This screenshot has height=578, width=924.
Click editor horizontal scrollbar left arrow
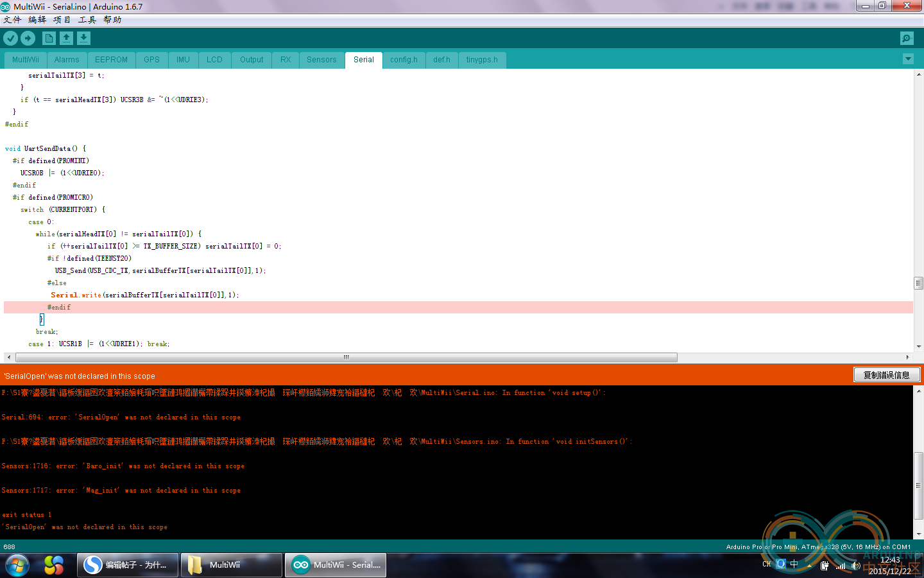pyautogui.click(x=9, y=357)
